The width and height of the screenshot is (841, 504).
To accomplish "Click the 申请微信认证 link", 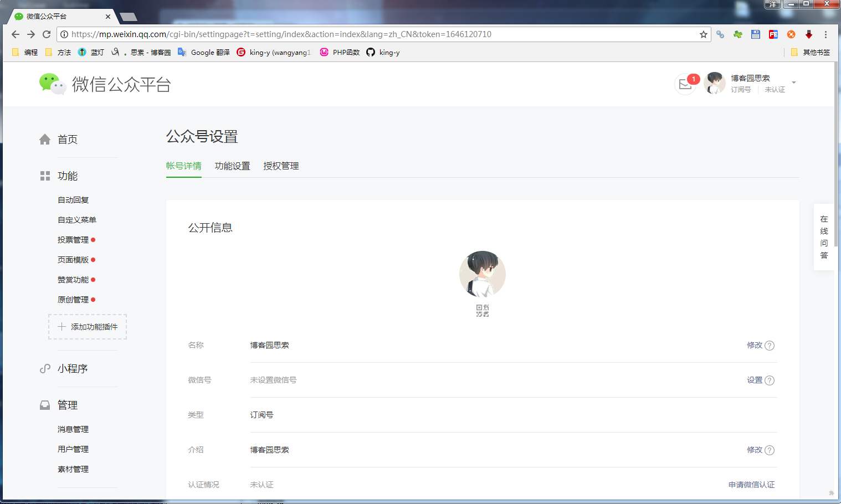I will tap(752, 485).
